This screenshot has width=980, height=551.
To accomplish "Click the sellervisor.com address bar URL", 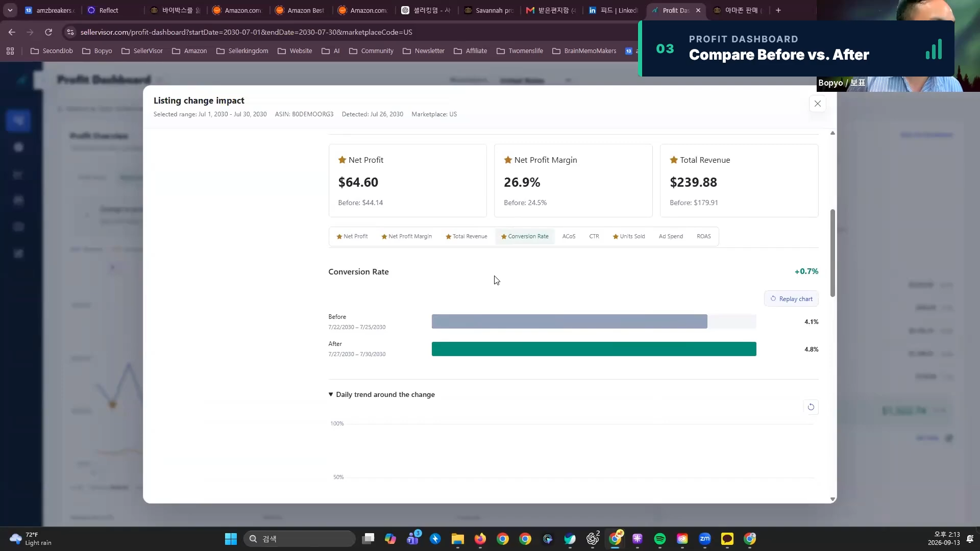I will pos(246,32).
